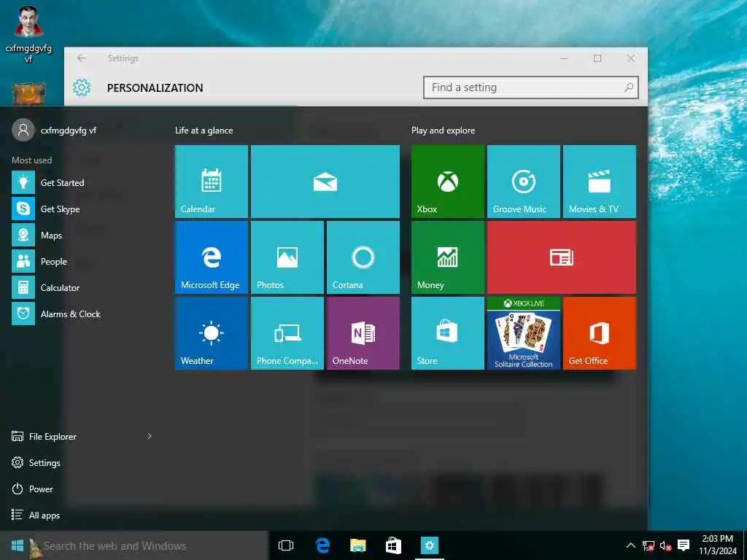Open Get Skype from Most used
This screenshot has height=560, width=747.
point(82,209)
